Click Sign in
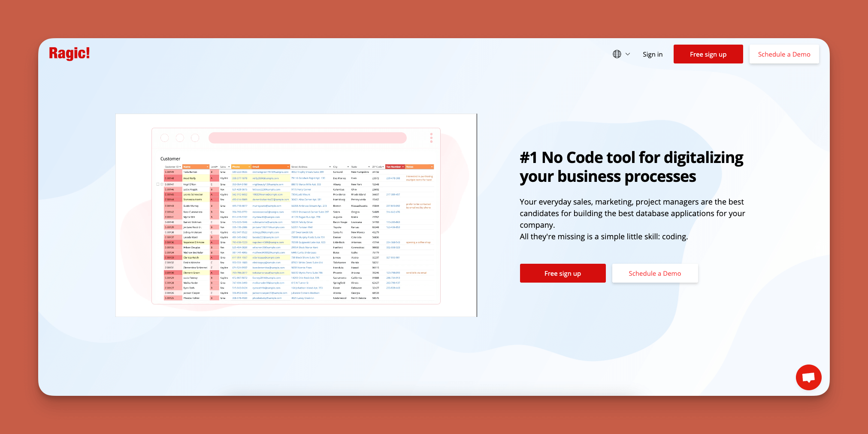868x434 pixels. click(652, 54)
